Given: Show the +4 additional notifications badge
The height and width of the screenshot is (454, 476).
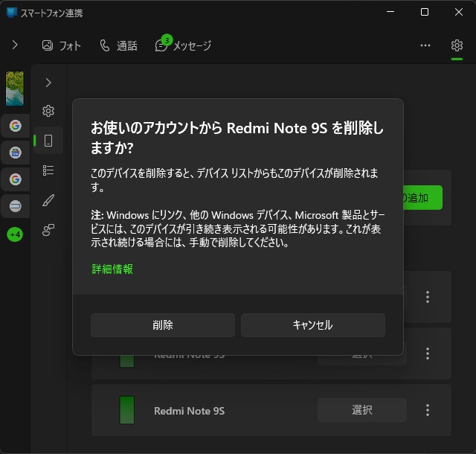Looking at the screenshot, I should click(x=15, y=234).
